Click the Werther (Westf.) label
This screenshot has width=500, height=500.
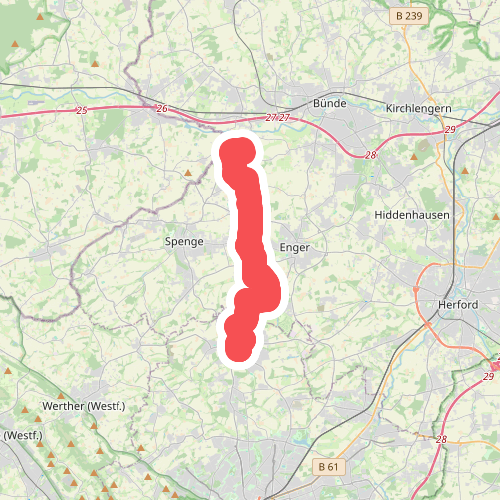(84, 406)
